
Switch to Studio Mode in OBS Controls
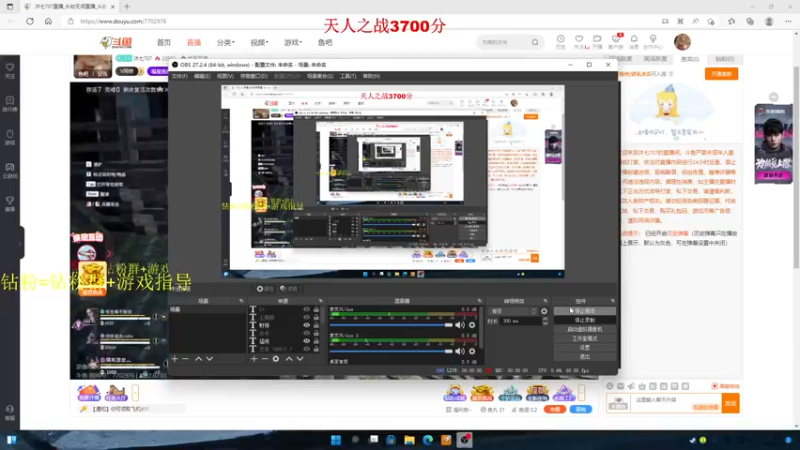(585, 338)
